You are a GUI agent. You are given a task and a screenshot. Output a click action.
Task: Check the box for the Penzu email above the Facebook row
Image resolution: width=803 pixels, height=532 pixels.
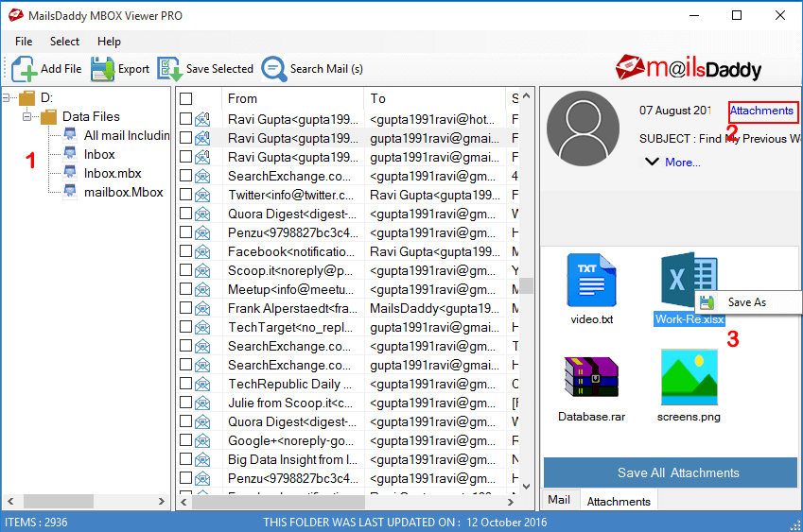(186, 232)
